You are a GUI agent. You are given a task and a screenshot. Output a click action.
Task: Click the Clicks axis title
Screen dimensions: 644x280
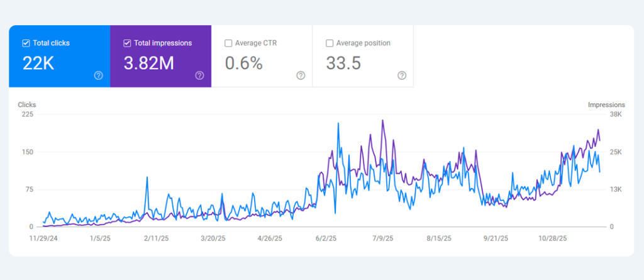(27, 104)
